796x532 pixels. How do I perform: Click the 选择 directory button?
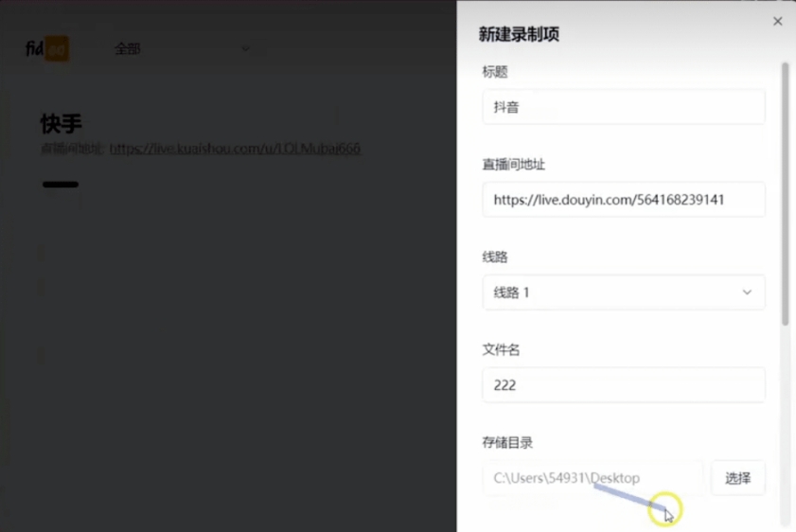(x=737, y=478)
